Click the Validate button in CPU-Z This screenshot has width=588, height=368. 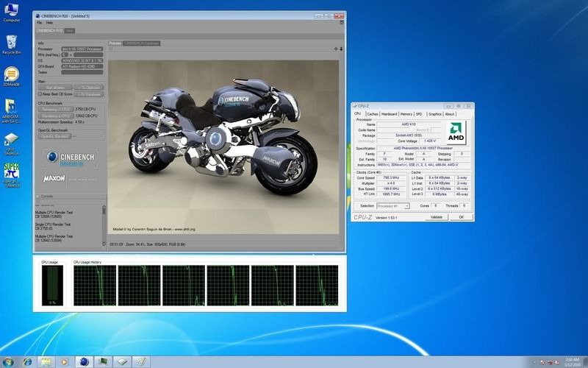click(x=436, y=217)
